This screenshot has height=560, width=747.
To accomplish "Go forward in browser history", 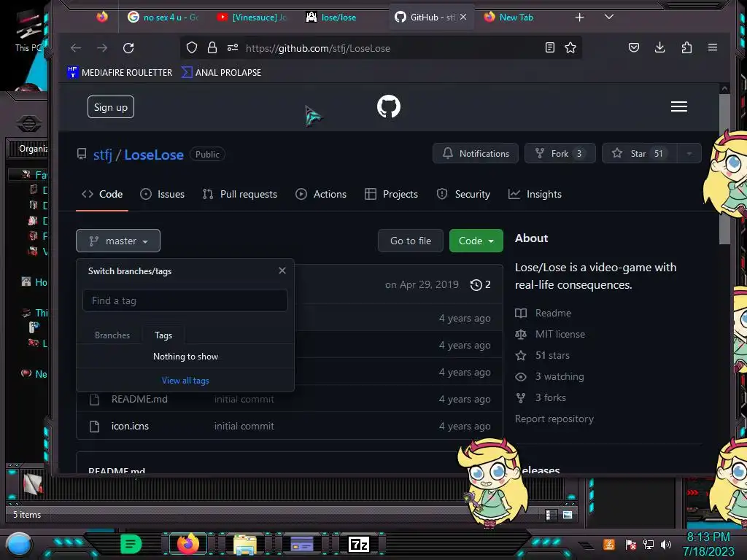I will [102, 48].
